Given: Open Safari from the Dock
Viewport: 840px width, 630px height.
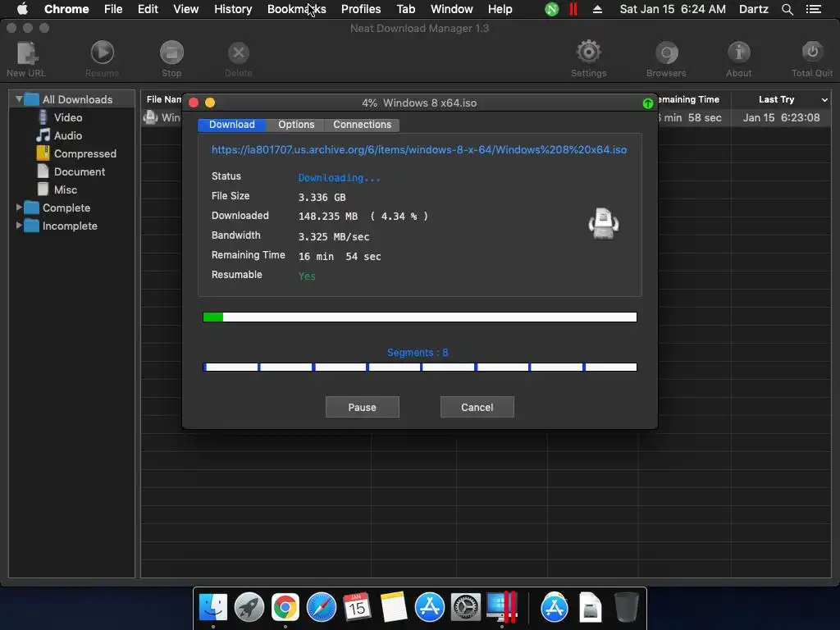Looking at the screenshot, I should pos(321,608).
